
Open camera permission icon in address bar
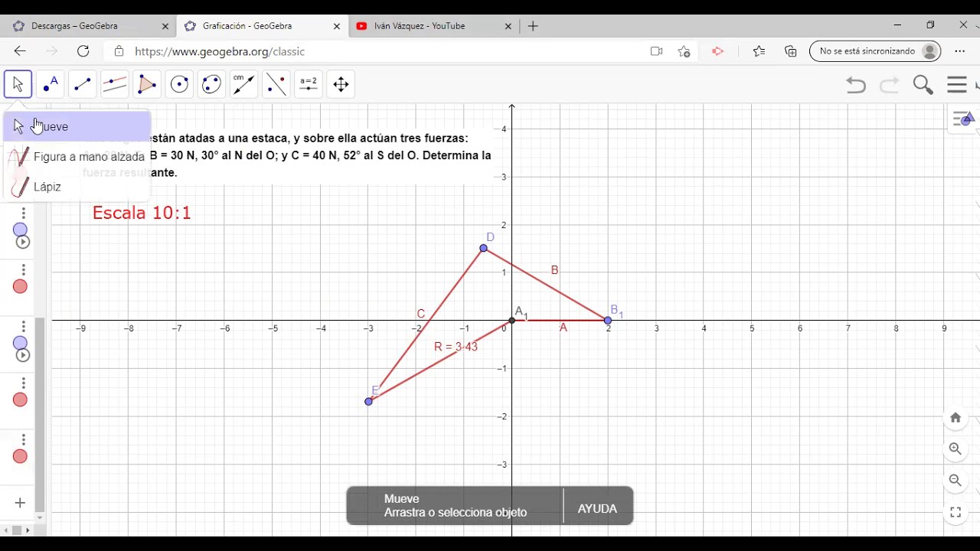[656, 51]
